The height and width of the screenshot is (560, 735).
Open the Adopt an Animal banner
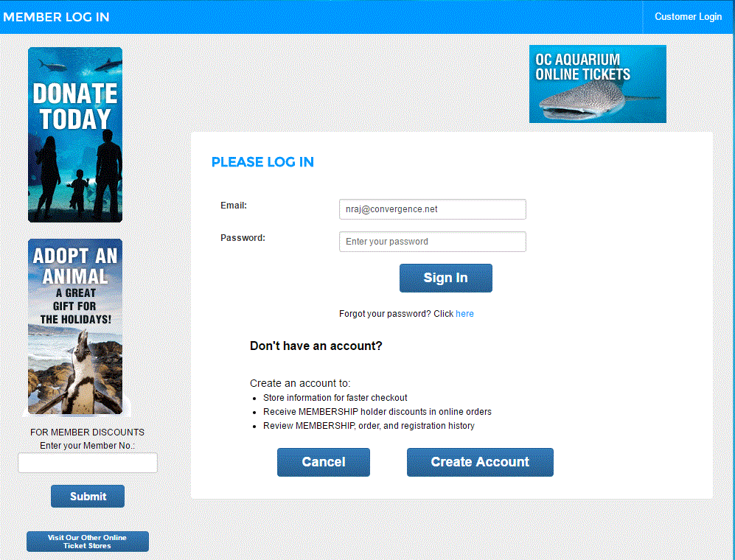pyautogui.click(x=75, y=326)
